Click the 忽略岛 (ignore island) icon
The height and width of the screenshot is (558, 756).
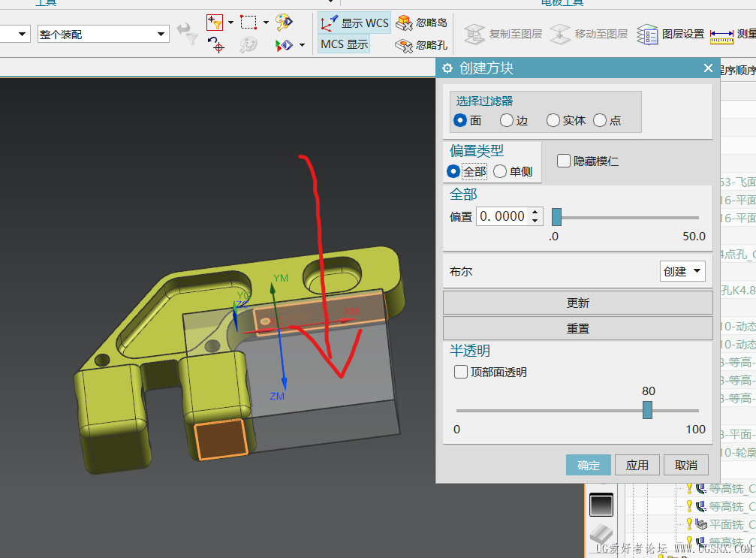pyautogui.click(x=404, y=23)
